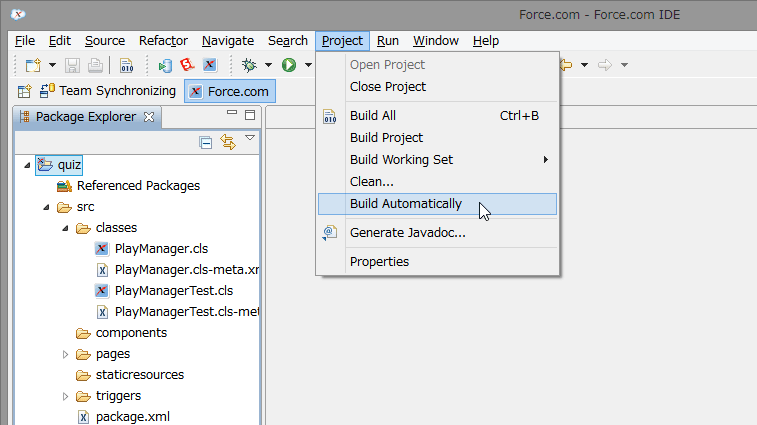The width and height of the screenshot is (757, 425).
Task: Open the New wizard dropdown arrow
Action: (52, 65)
